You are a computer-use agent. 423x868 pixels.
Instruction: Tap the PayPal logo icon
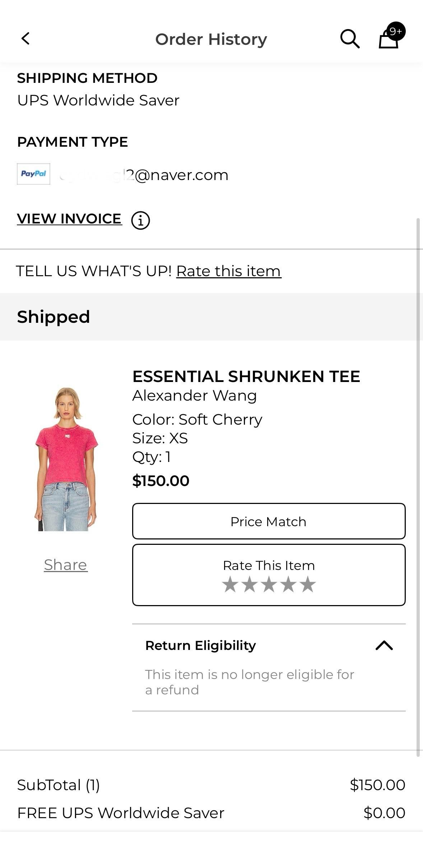(33, 174)
